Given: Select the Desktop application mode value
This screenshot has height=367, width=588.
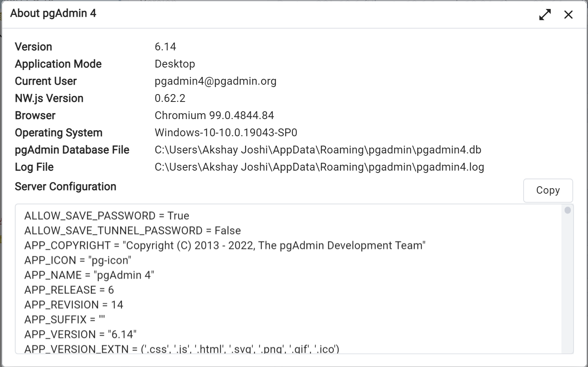Looking at the screenshot, I should (175, 64).
